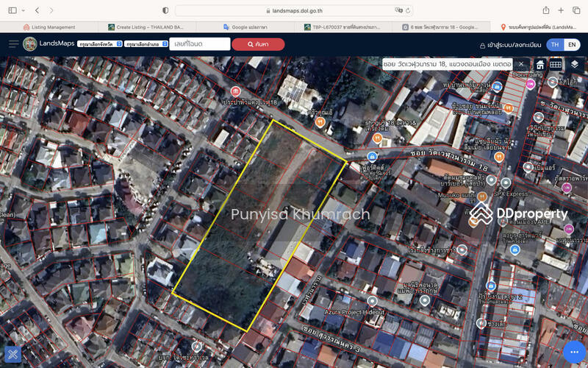Open the LandsMaps hamburger menu
The height and width of the screenshot is (368, 588).
pos(13,44)
